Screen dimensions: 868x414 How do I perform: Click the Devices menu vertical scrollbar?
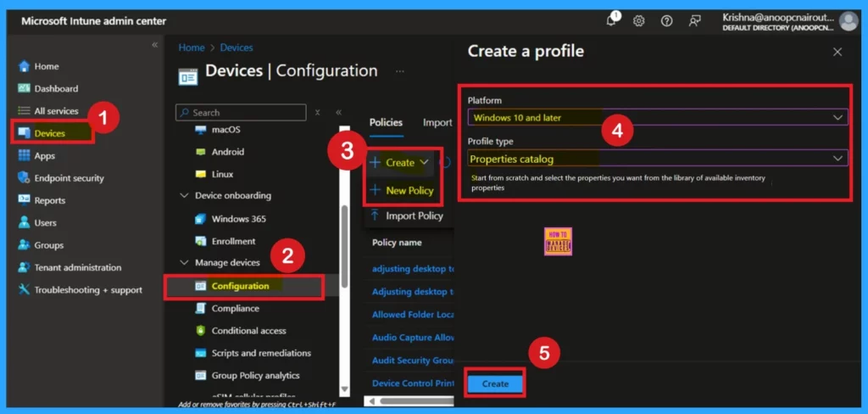coord(344,247)
